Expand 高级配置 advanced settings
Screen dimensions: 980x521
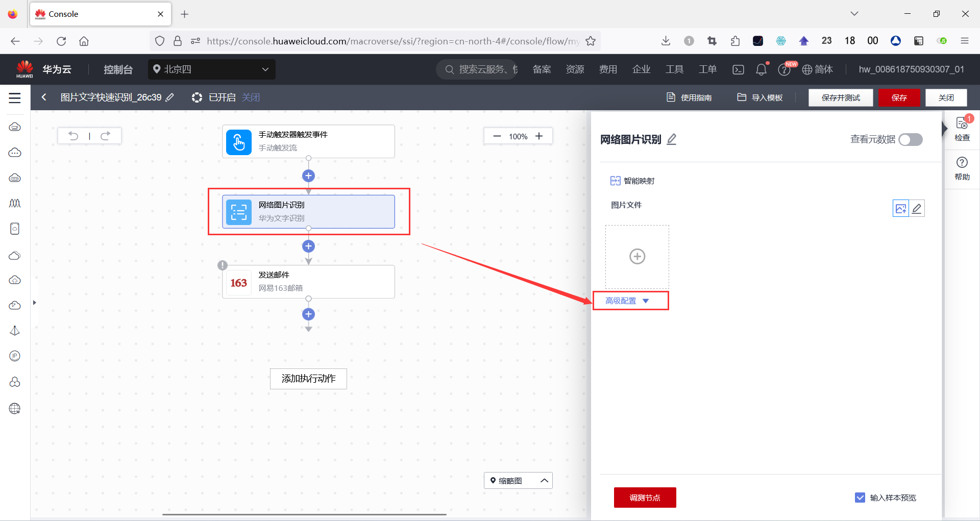pos(627,301)
